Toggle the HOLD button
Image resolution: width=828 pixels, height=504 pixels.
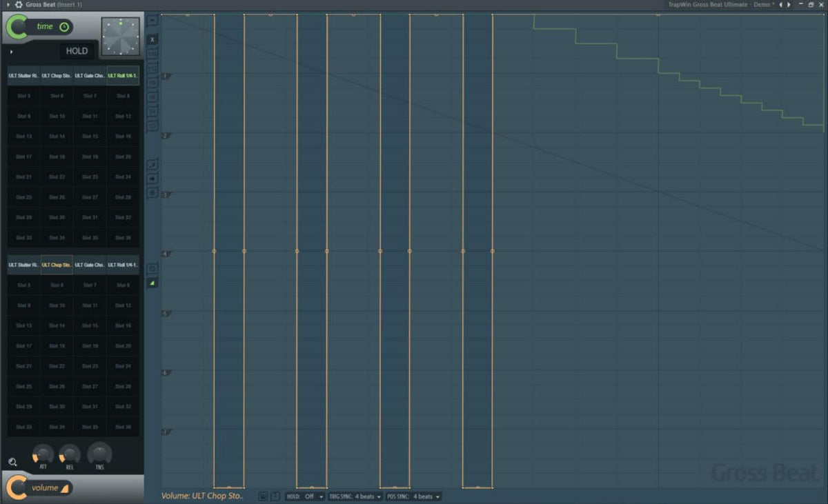pyautogui.click(x=77, y=51)
